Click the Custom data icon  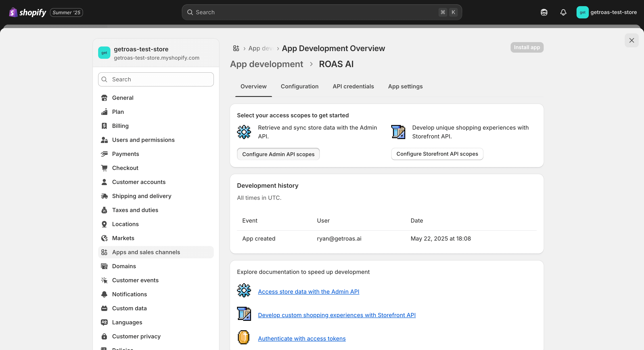tap(104, 308)
